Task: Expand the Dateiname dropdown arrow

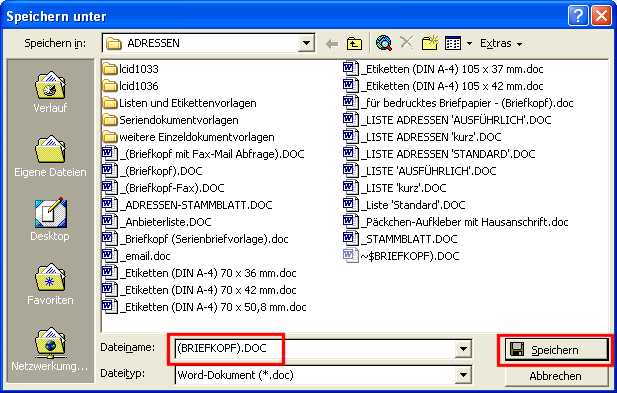Action: coord(463,349)
